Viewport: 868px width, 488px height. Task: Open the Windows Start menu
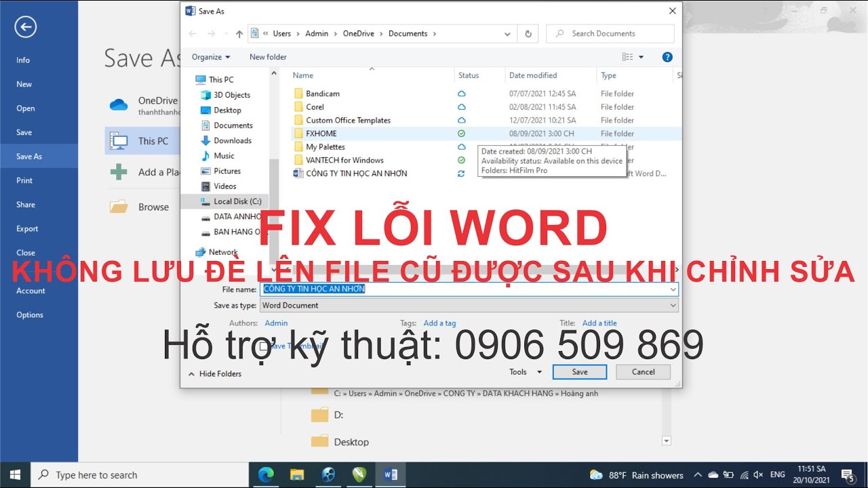15,474
